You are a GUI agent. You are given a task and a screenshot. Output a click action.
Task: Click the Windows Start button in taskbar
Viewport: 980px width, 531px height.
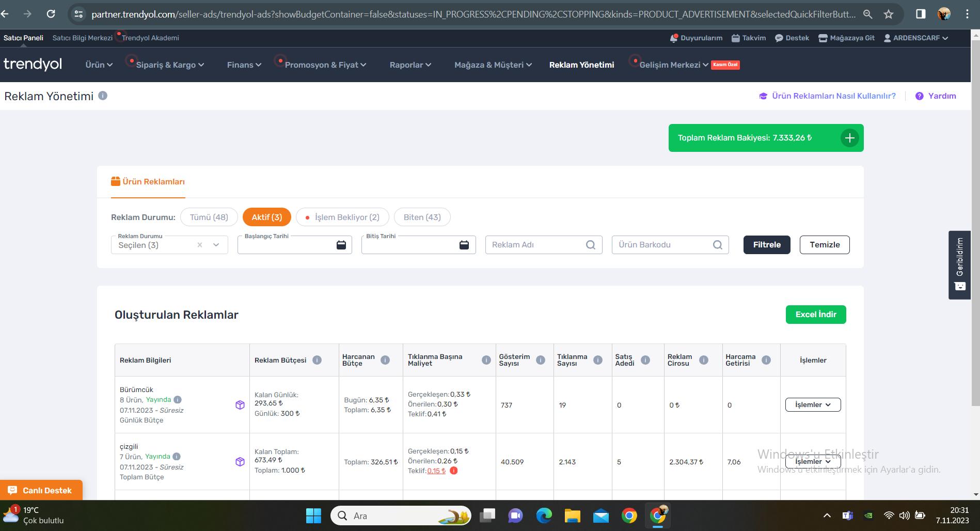[x=313, y=516]
